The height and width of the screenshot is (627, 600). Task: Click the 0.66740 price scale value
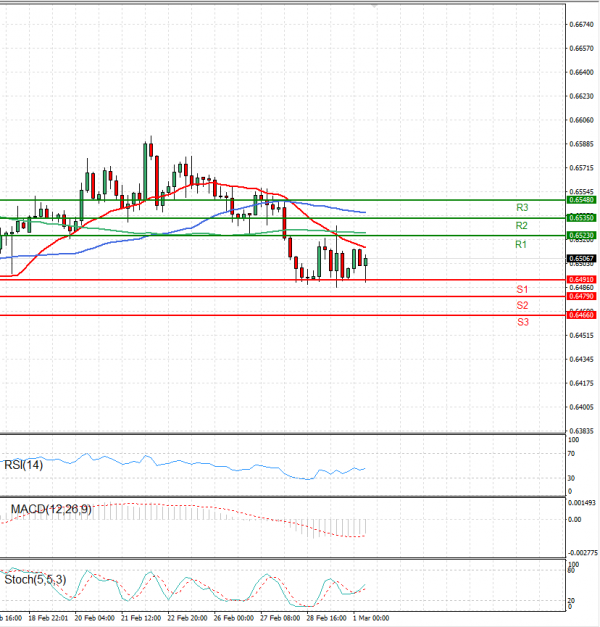[582, 24]
